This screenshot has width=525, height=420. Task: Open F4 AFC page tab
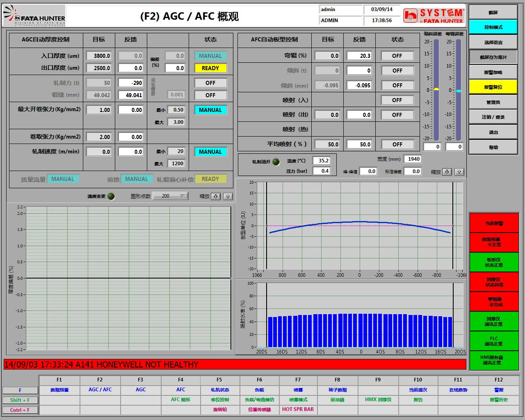point(180,390)
